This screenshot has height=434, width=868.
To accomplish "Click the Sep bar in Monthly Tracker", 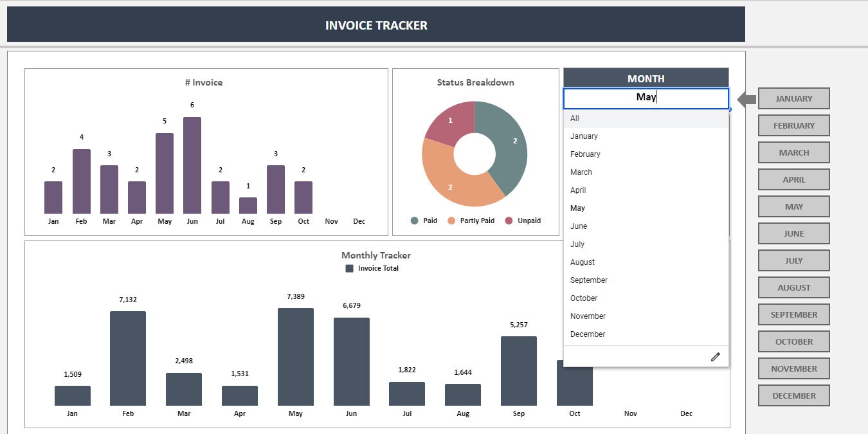I will click(519, 371).
